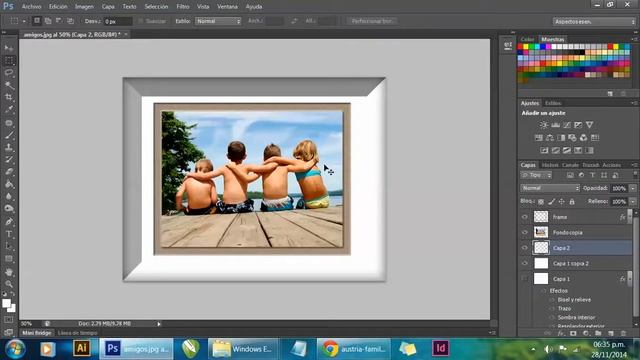The image size is (640, 360).
Task: Add a Photo Filter adjustment
Action: (x=572, y=138)
